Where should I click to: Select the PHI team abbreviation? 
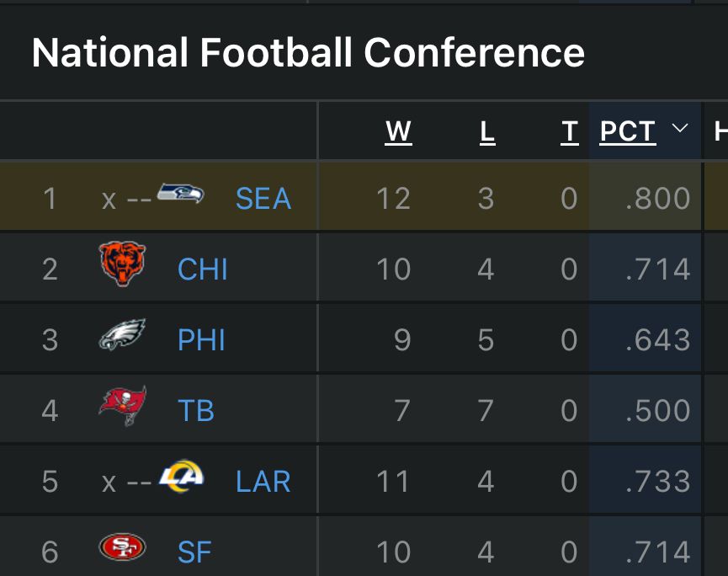click(203, 339)
